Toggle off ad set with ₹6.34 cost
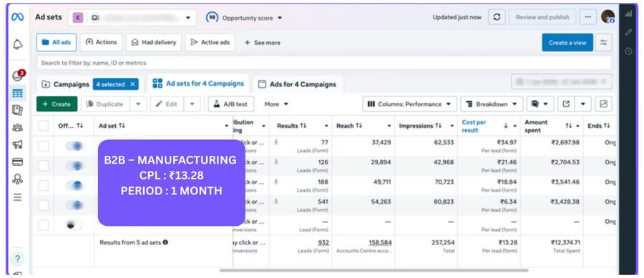644x278 pixels. pyautogui.click(x=74, y=205)
